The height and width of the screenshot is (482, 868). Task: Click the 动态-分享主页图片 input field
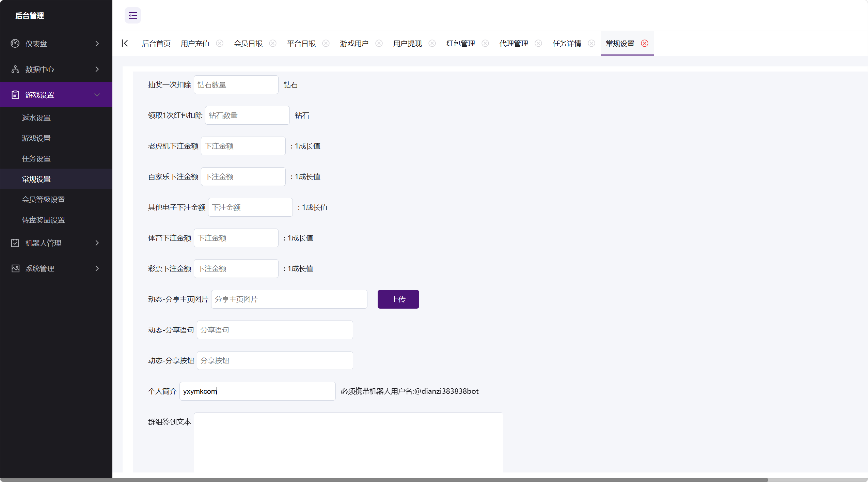point(289,299)
